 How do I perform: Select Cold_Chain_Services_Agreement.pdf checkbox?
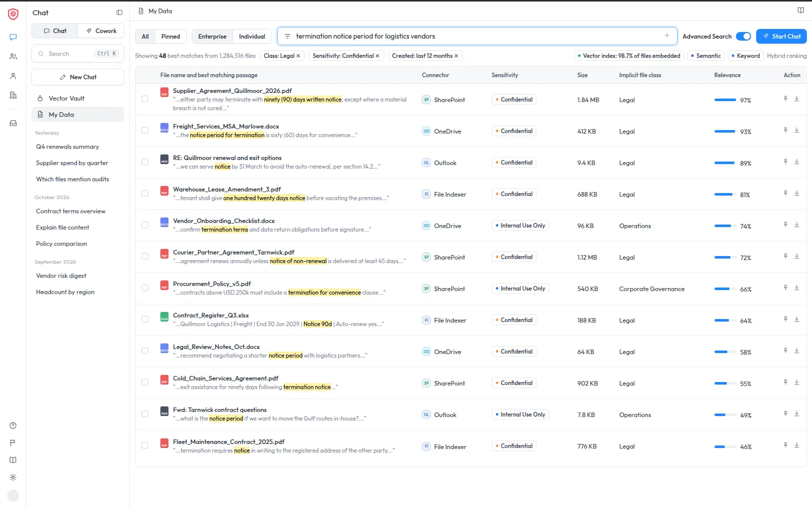pos(145,383)
